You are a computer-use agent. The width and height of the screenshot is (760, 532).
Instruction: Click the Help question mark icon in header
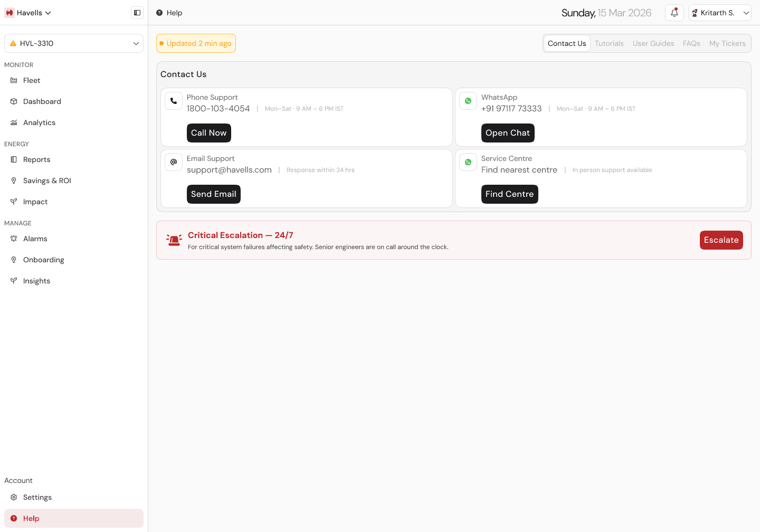pyautogui.click(x=159, y=13)
